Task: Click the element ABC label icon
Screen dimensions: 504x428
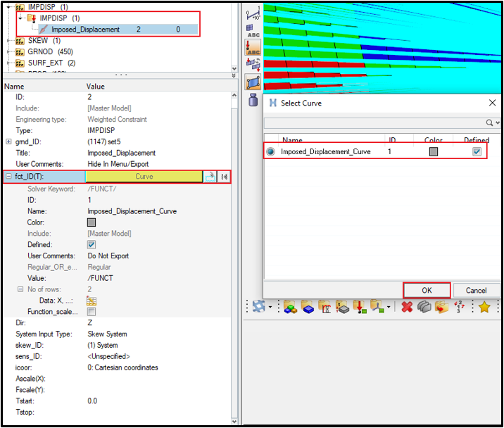Action: [x=253, y=31]
